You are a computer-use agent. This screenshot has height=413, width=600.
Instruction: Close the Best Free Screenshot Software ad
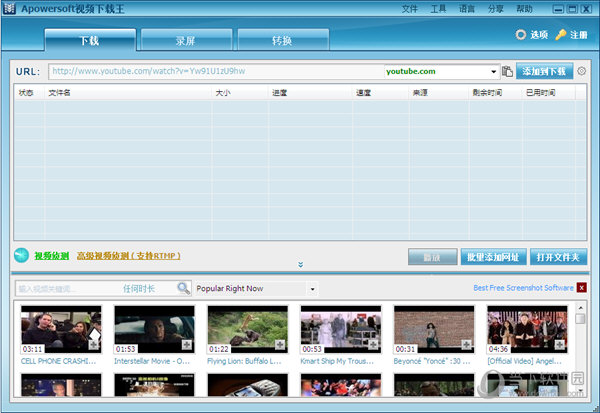pos(582,288)
